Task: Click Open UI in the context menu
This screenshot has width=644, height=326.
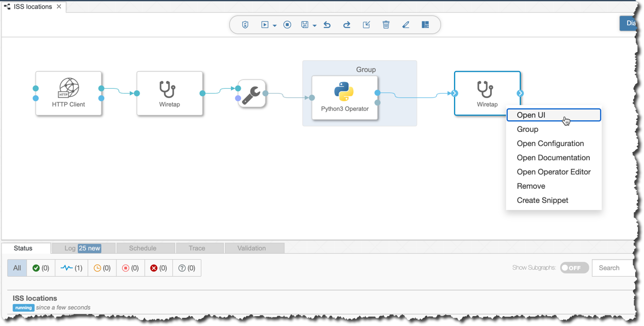Action: click(x=531, y=115)
